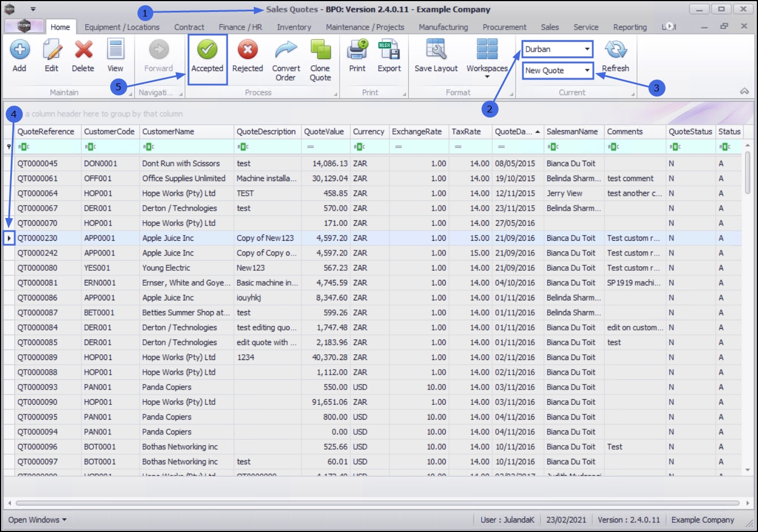
Task: Click the Forward navigation icon
Action: coord(158,50)
